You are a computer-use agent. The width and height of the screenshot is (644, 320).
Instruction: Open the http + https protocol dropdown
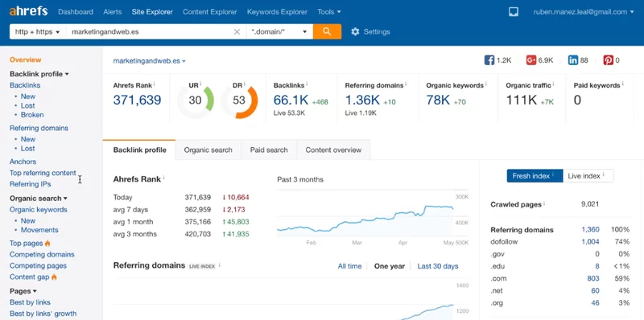[37, 31]
